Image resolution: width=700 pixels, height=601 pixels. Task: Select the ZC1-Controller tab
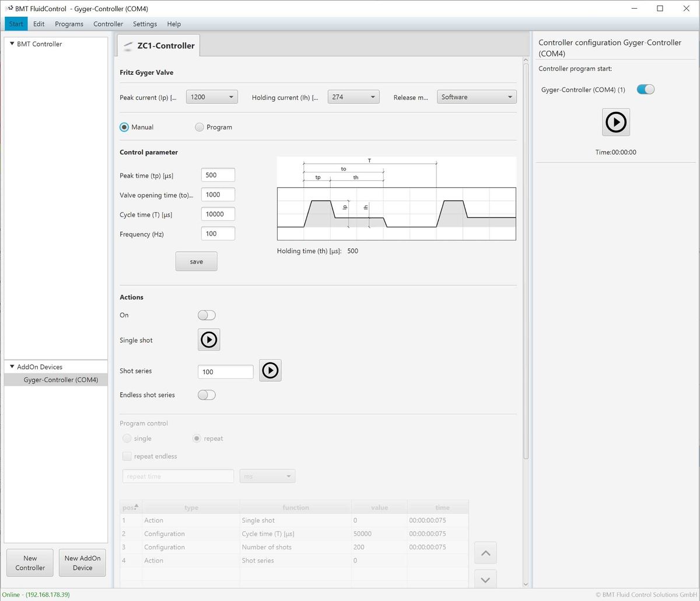click(x=159, y=46)
